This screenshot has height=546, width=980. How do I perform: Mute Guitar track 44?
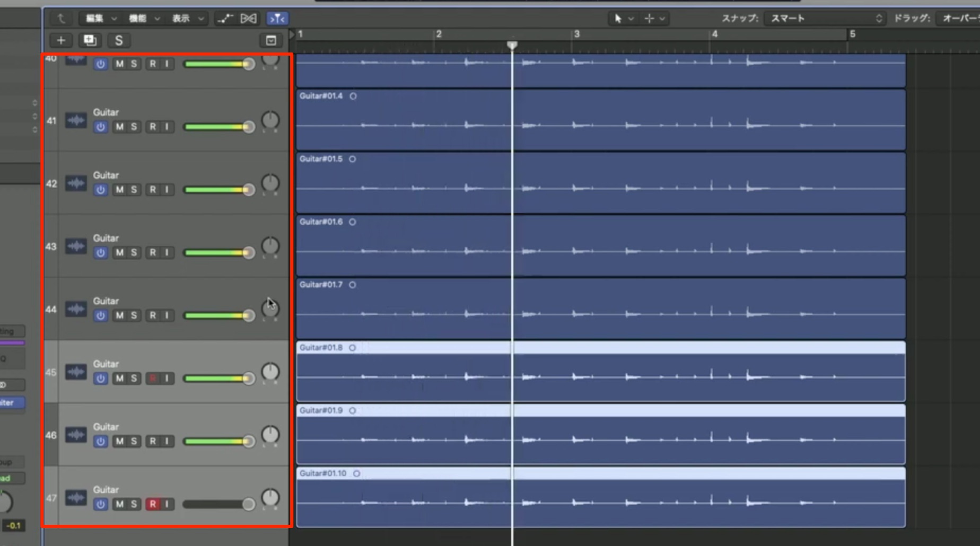(x=120, y=315)
